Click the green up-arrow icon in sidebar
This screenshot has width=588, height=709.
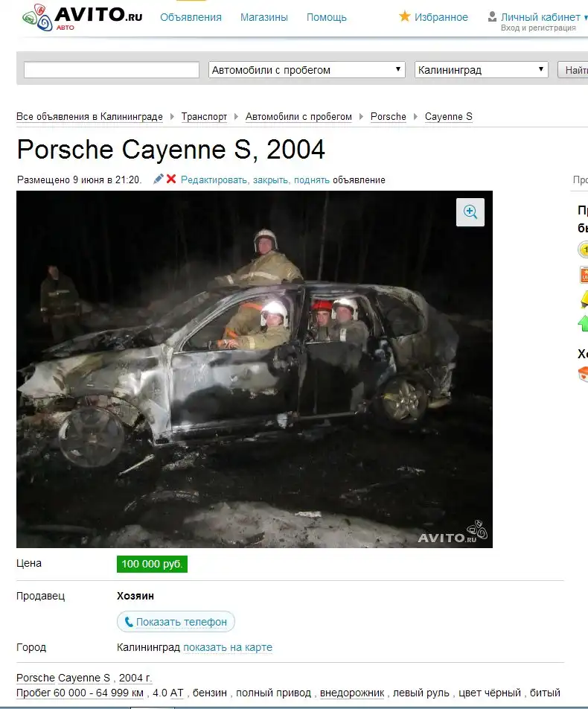[x=584, y=323]
